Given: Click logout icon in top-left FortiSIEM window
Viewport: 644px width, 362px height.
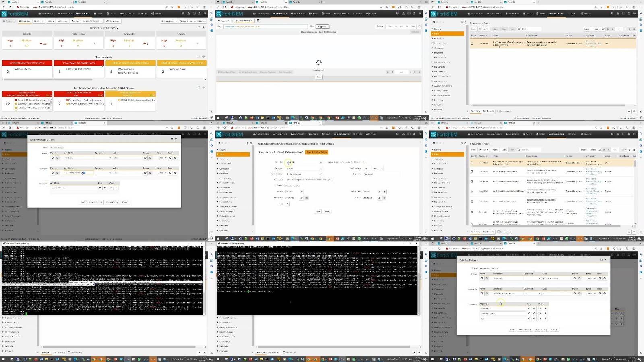Looking at the screenshot, I should tap(205, 14).
